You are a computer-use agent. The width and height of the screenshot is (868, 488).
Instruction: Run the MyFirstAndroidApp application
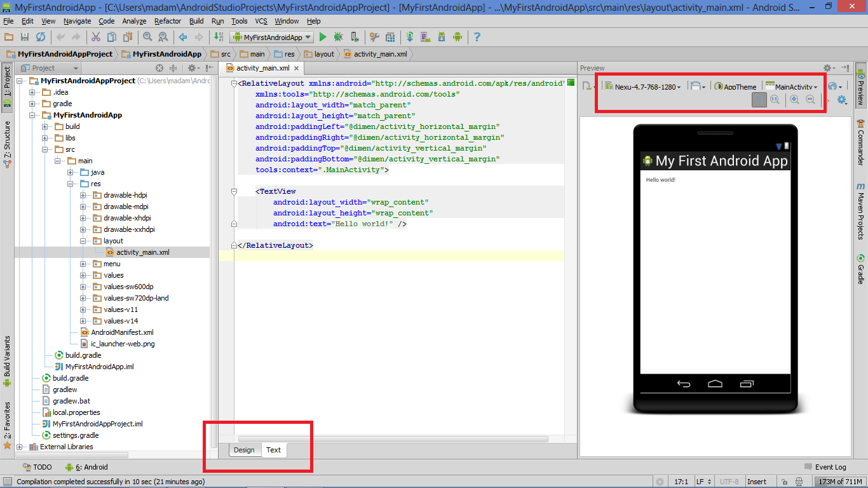[x=323, y=37]
